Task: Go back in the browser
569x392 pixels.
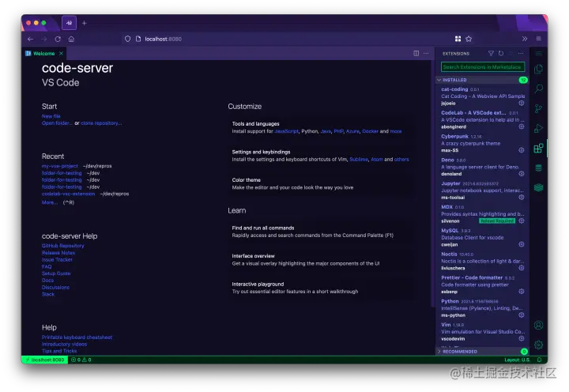Action: tap(31, 39)
